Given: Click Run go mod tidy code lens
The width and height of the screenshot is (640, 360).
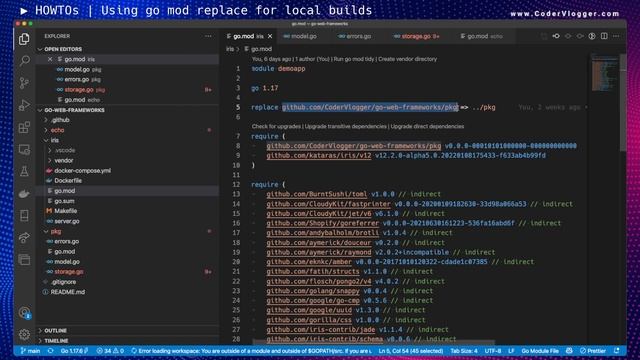Looking at the screenshot, I should [354, 59].
